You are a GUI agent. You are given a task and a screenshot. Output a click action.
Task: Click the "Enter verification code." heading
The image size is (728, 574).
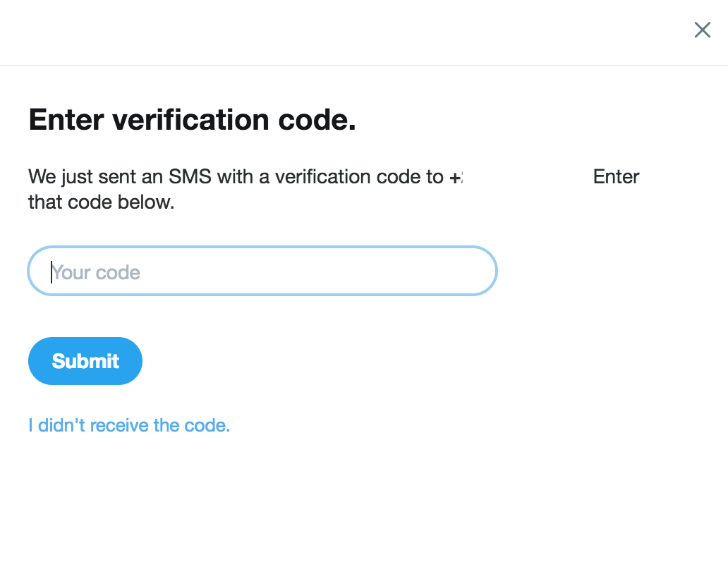pos(192,121)
